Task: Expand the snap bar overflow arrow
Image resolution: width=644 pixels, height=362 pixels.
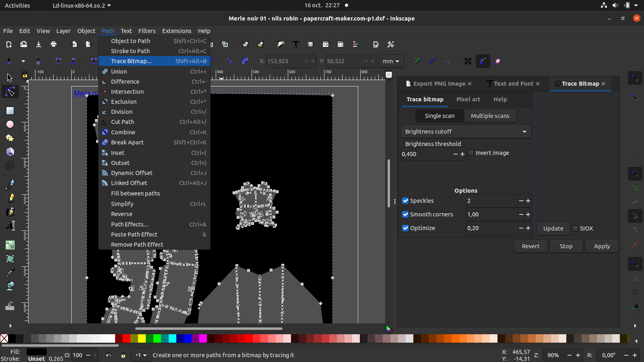Action: [x=635, y=326]
